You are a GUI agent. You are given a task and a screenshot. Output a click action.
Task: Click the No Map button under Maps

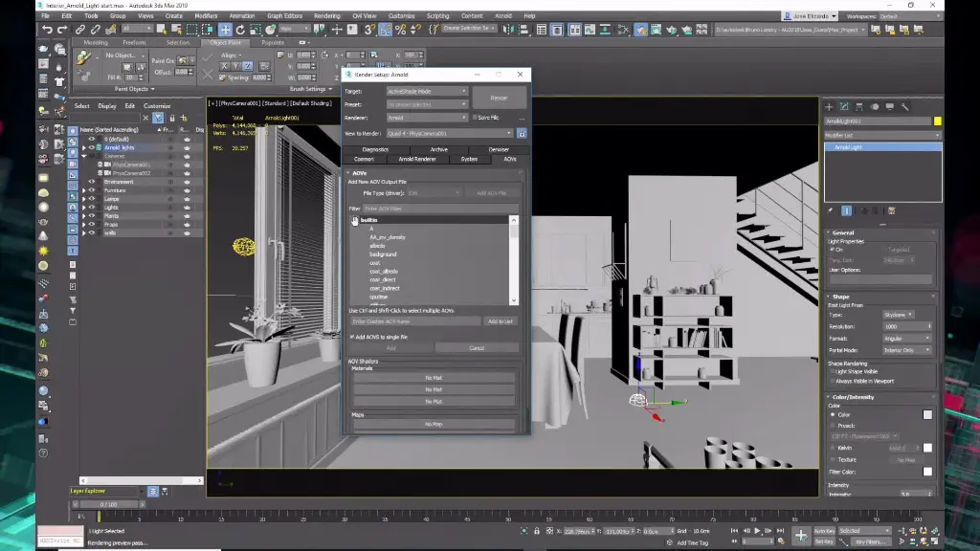pos(434,424)
